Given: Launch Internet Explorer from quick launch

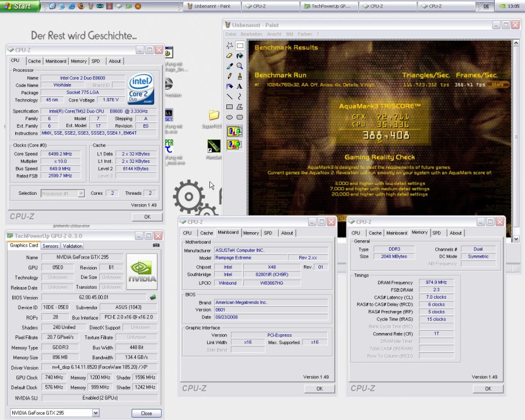Looking at the screenshot, I should 72,6.
